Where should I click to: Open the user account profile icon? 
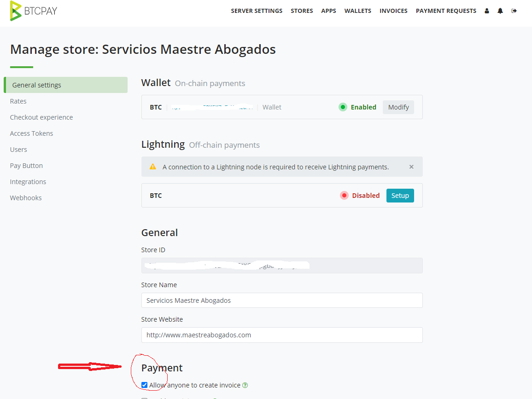click(487, 11)
